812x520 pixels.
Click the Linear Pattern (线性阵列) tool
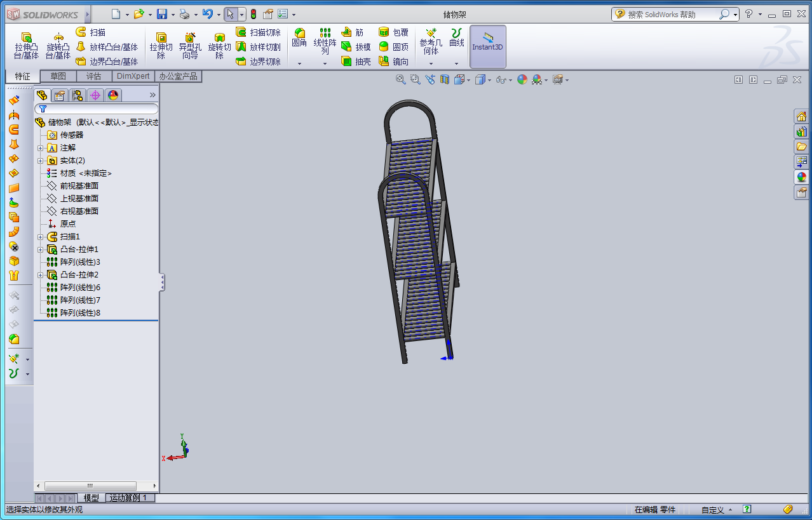[325, 41]
